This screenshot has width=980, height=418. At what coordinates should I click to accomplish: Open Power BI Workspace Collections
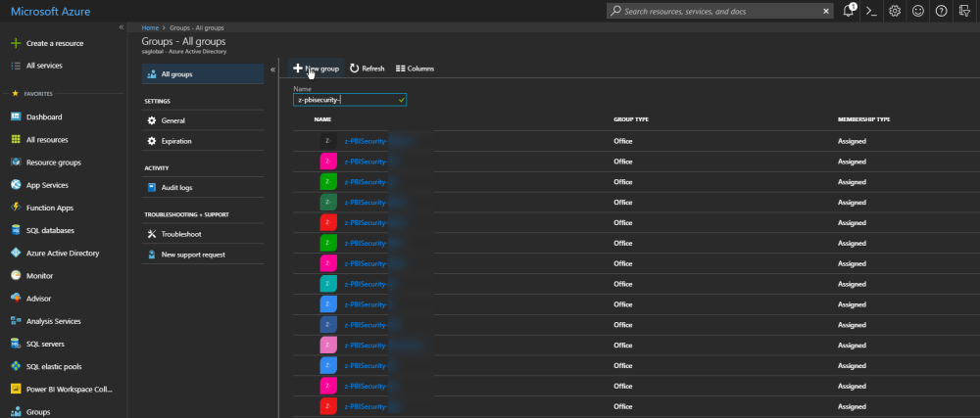(x=63, y=390)
